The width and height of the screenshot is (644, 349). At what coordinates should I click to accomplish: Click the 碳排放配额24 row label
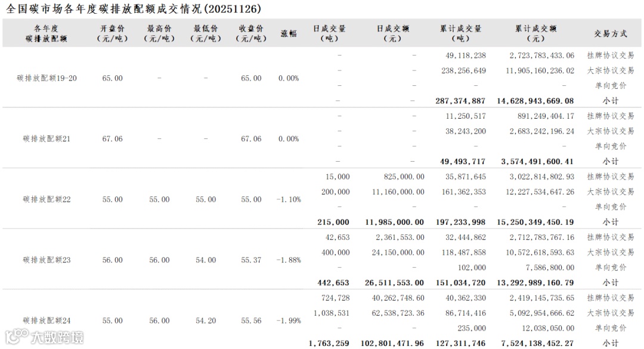pyautogui.click(x=47, y=320)
